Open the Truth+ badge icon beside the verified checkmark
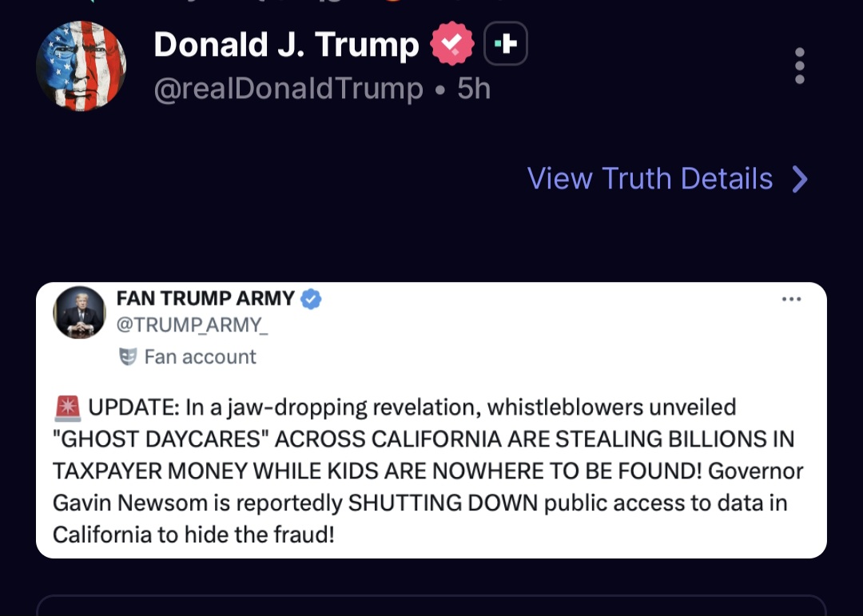Image resolution: width=863 pixels, height=616 pixels. pos(507,44)
